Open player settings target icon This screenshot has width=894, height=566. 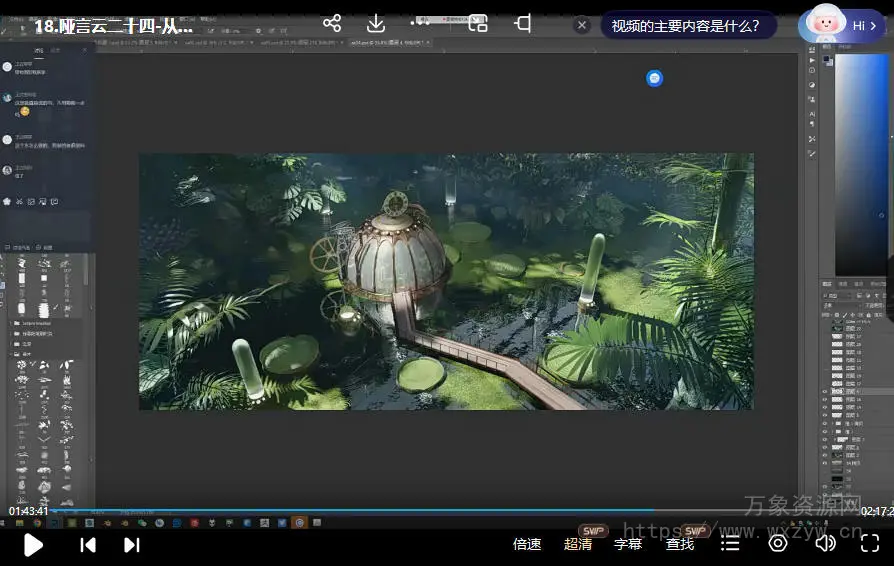pos(778,543)
